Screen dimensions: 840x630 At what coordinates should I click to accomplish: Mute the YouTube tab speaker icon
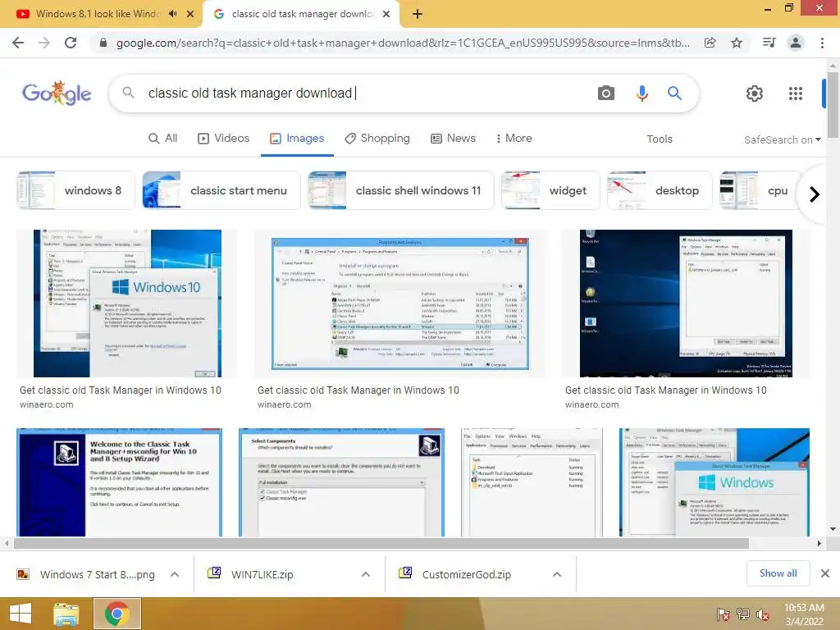tap(172, 14)
